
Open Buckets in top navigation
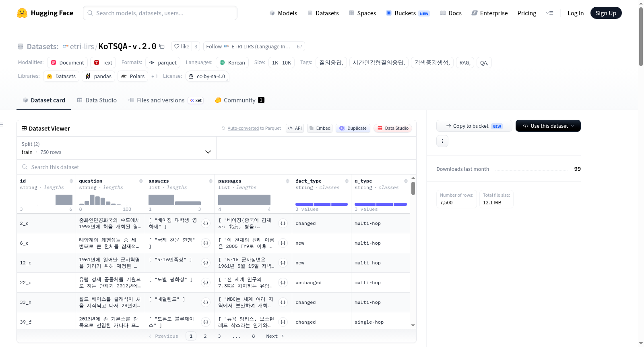[408, 13]
